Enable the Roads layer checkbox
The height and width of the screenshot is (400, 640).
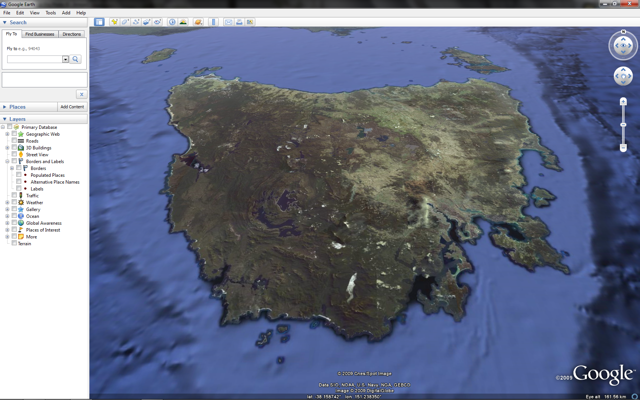point(14,141)
